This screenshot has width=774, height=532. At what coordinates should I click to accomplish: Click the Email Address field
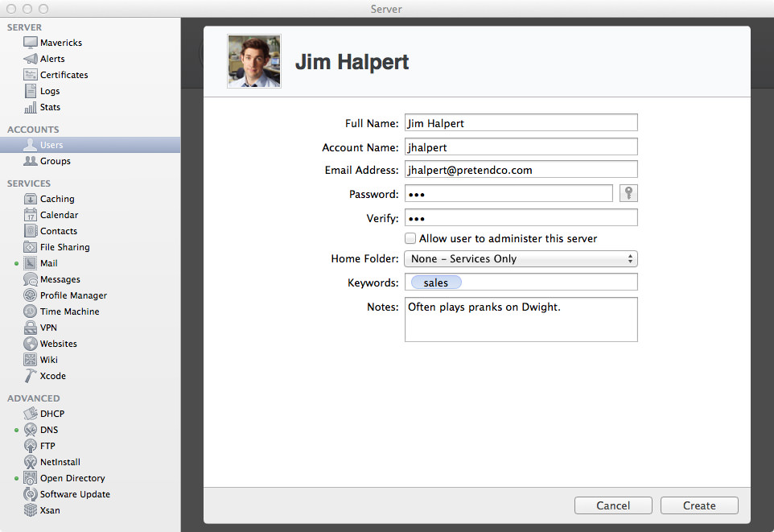click(521, 170)
